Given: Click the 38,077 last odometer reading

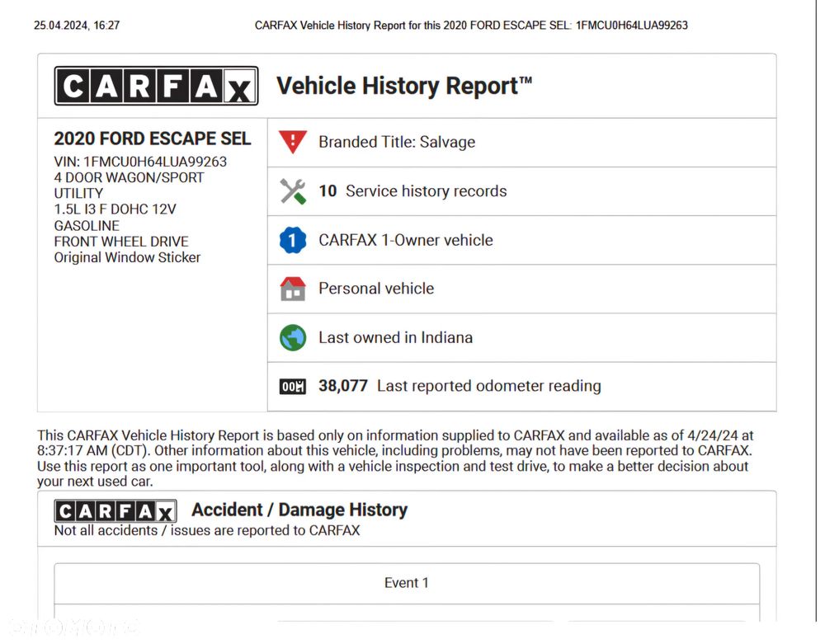Looking at the screenshot, I should 343,386.
